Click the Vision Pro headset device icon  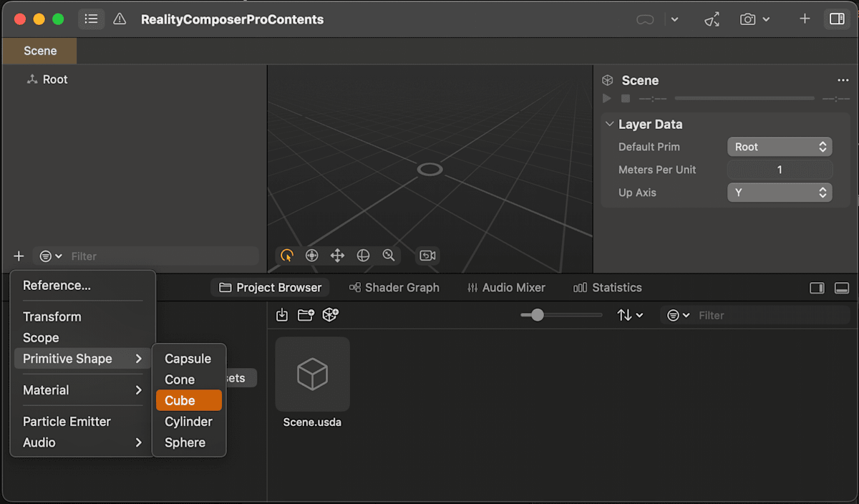click(645, 19)
